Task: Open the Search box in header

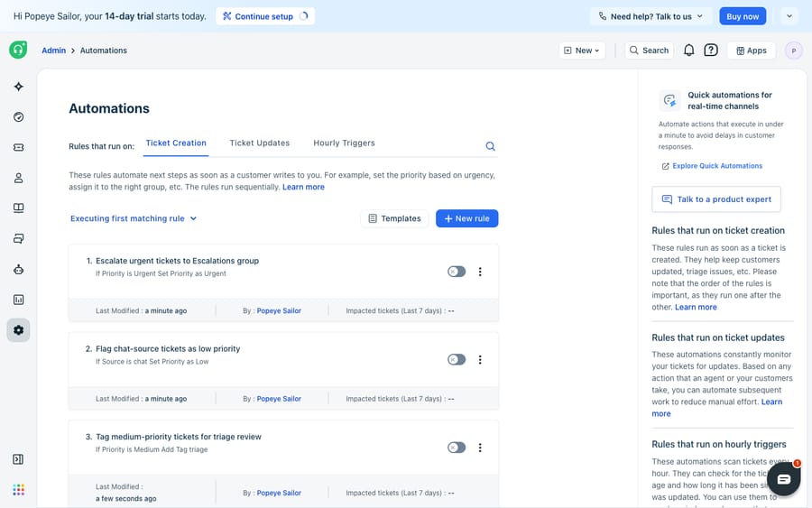Action: point(649,51)
